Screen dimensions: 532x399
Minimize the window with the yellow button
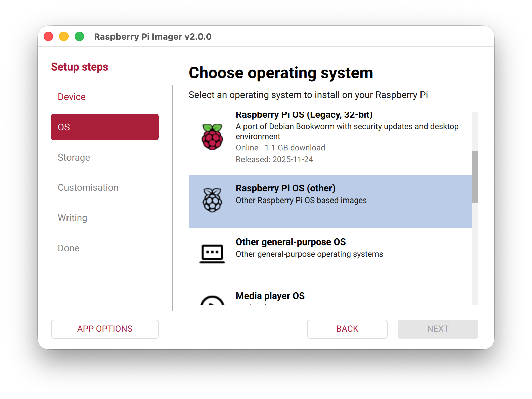pyautogui.click(x=64, y=36)
